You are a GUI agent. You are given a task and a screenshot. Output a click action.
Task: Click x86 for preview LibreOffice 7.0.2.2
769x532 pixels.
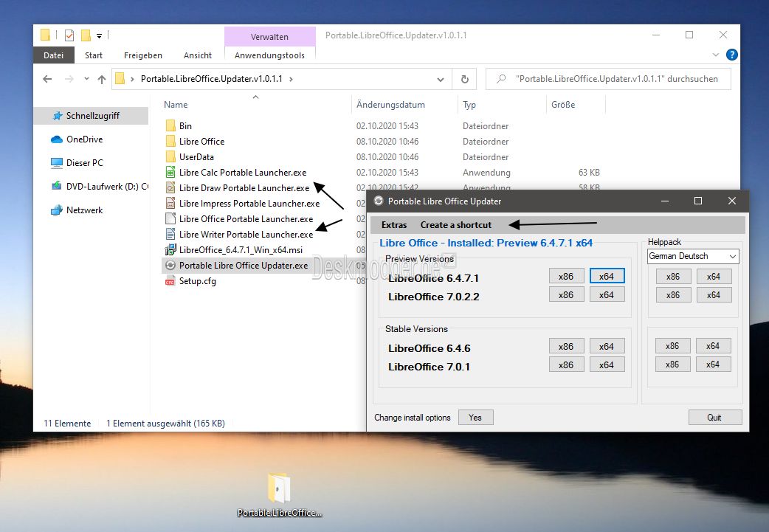[x=566, y=295]
